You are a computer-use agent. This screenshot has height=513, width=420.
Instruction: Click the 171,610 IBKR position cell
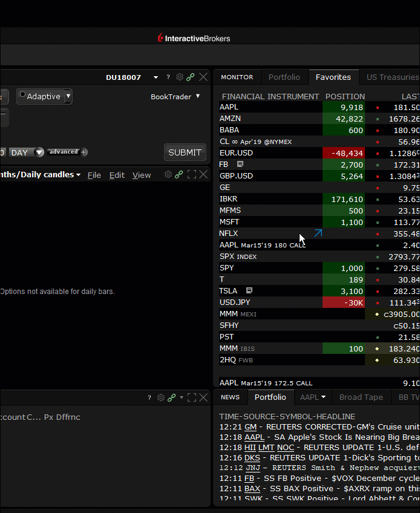point(344,199)
